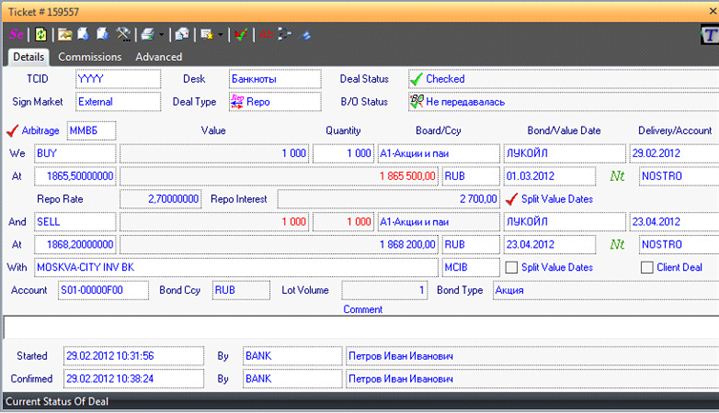
Task: Click the Desk field Банкноты
Action: click(x=275, y=79)
